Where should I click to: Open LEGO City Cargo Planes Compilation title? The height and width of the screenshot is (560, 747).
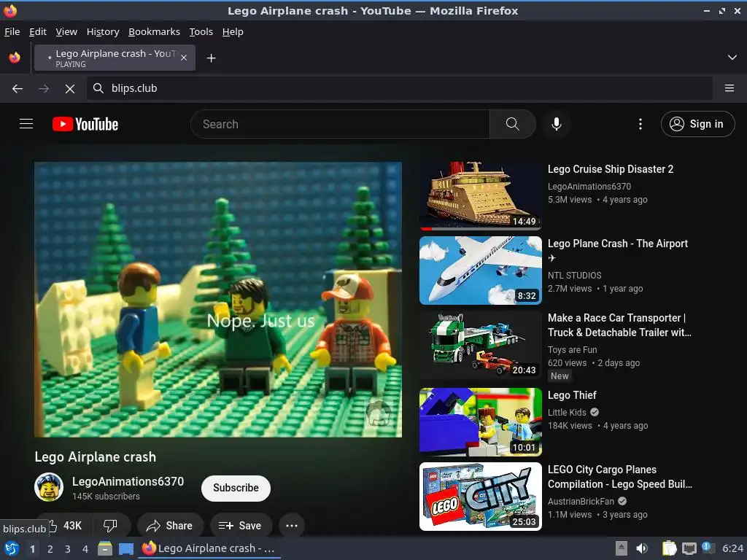point(620,477)
